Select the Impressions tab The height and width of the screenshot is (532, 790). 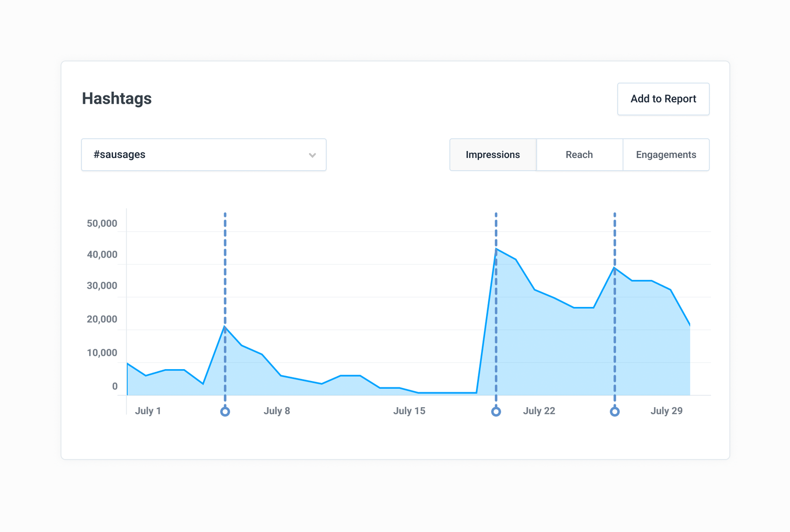tap(493, 154)
